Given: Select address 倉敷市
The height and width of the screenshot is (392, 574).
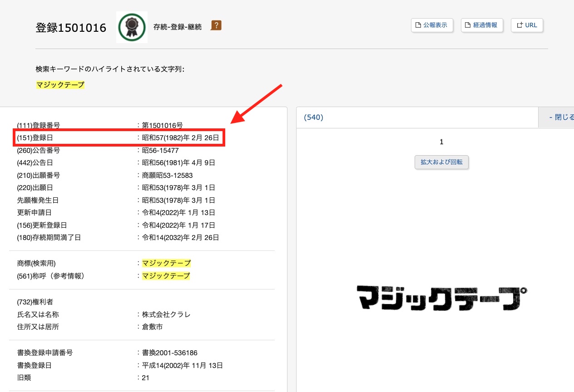Looking at the screenshot, I should coord(152,327).
